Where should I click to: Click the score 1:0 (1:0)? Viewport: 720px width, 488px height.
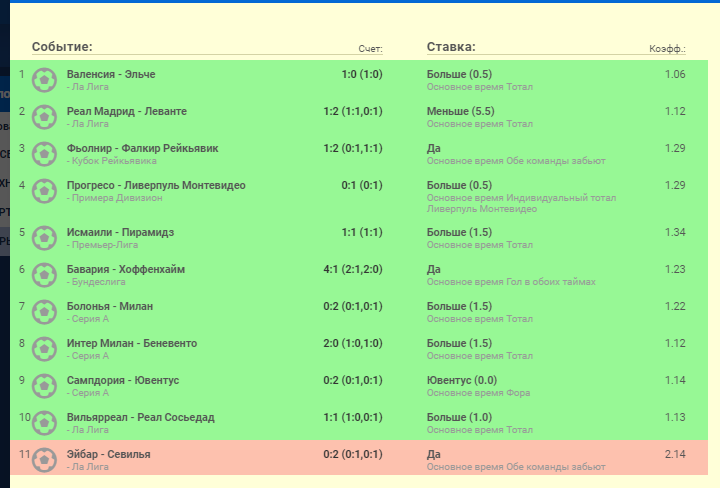coord(362,74)
